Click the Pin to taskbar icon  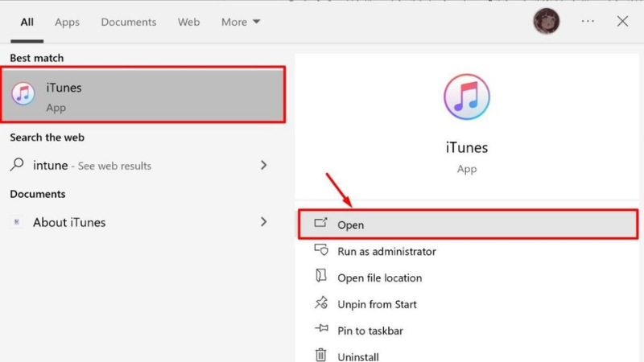pyautogui.click(x=321, y=328)
